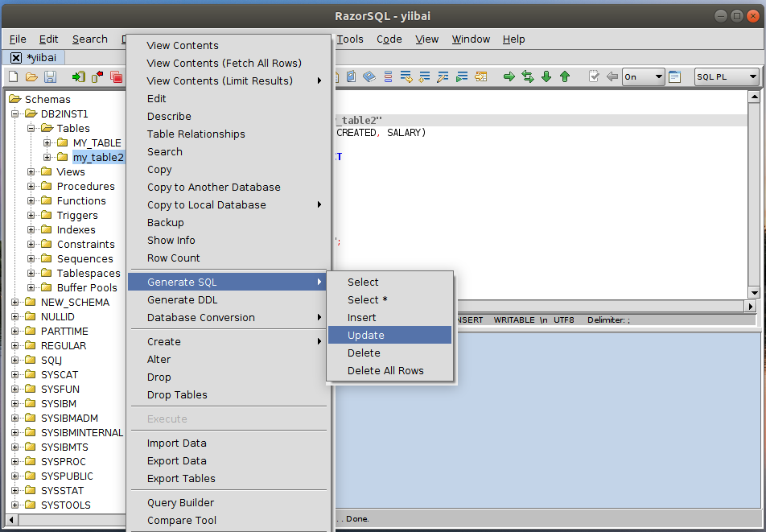The image size is (766, 532).
Task: Click the lines with yellow plus icon
Action: click(x=425, y=76)
